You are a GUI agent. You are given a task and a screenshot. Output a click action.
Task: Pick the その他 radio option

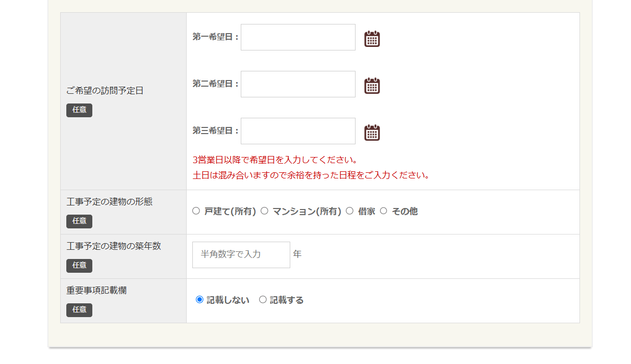click(384, 211)
